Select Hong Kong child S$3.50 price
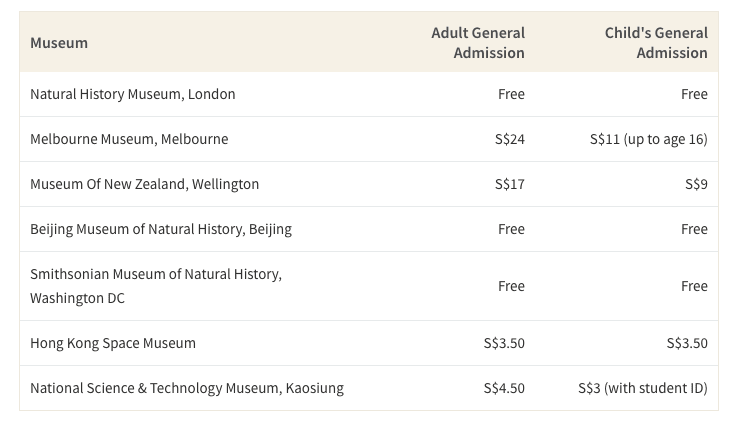 pyautogui.click(x=687, y=343)
